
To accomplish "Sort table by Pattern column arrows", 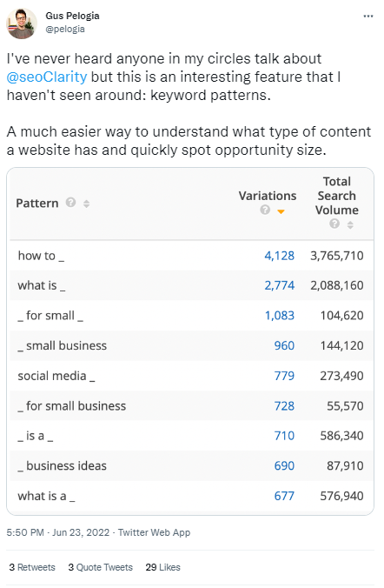I will (87, 204).
